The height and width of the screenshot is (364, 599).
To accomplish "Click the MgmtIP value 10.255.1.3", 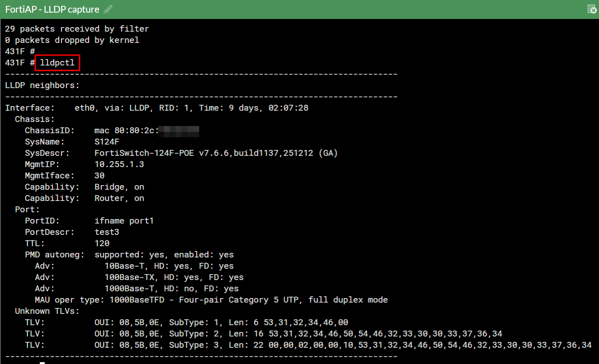I will (119, 164).
